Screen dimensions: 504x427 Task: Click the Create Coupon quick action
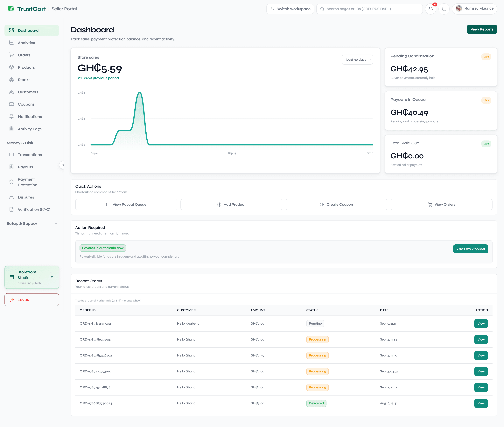coord(336,205)
